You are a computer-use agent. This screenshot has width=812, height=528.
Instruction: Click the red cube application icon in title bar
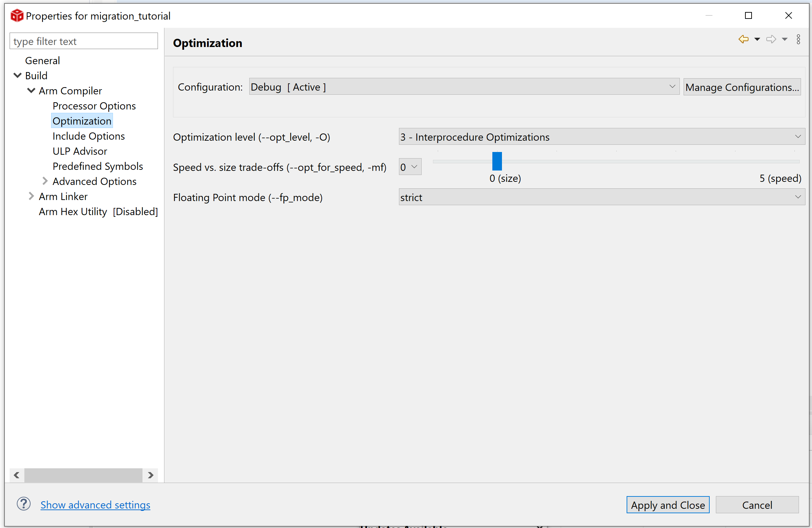pyautogui.click(x=16, y=15)
